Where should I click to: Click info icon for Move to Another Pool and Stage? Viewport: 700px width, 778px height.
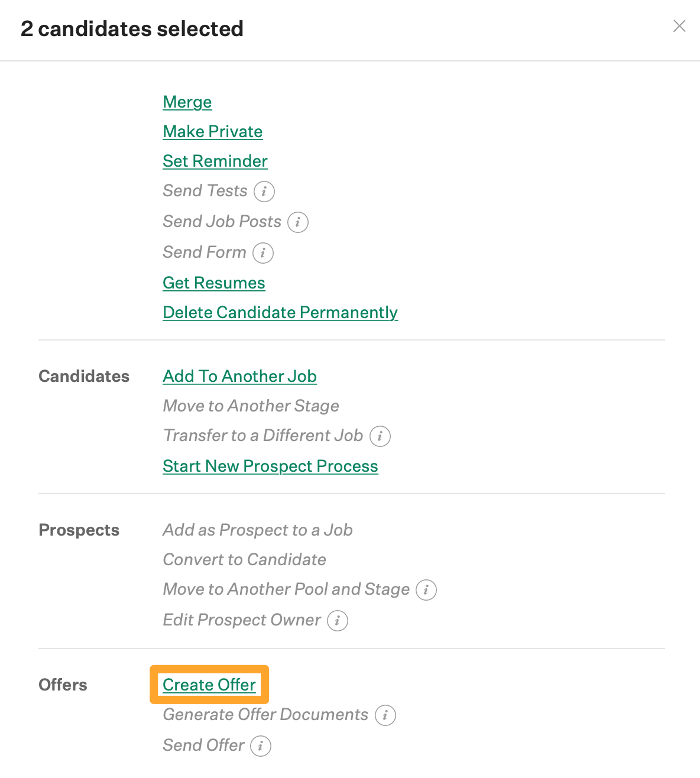pyautogui.click(x=426, y=590)
